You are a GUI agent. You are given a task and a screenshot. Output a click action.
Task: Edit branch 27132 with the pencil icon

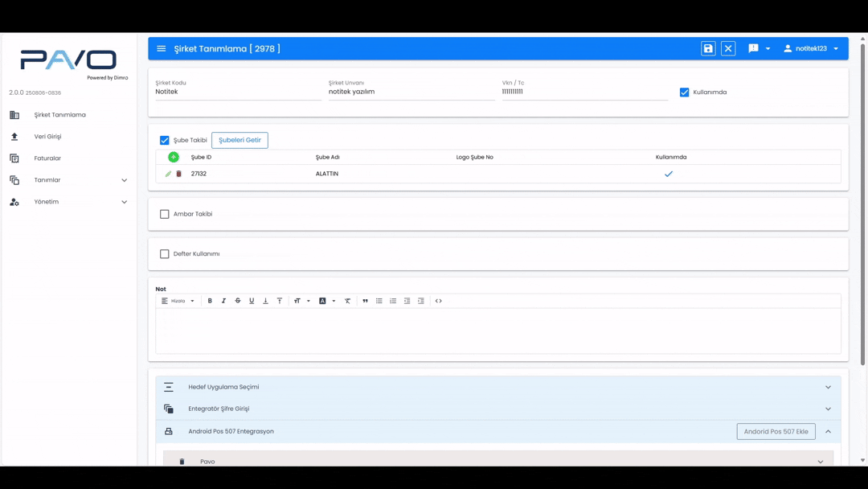169,174
